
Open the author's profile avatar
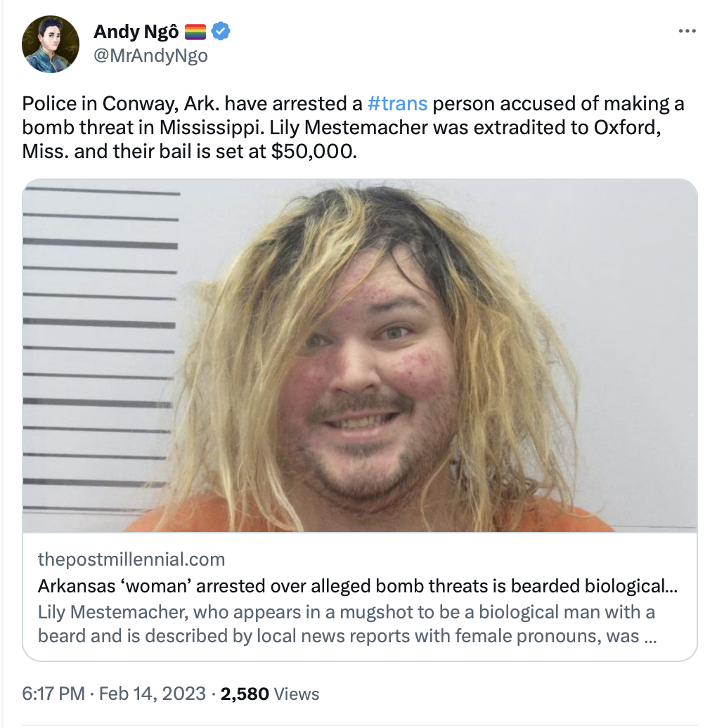pyautogui.click(x=51, y=44)
